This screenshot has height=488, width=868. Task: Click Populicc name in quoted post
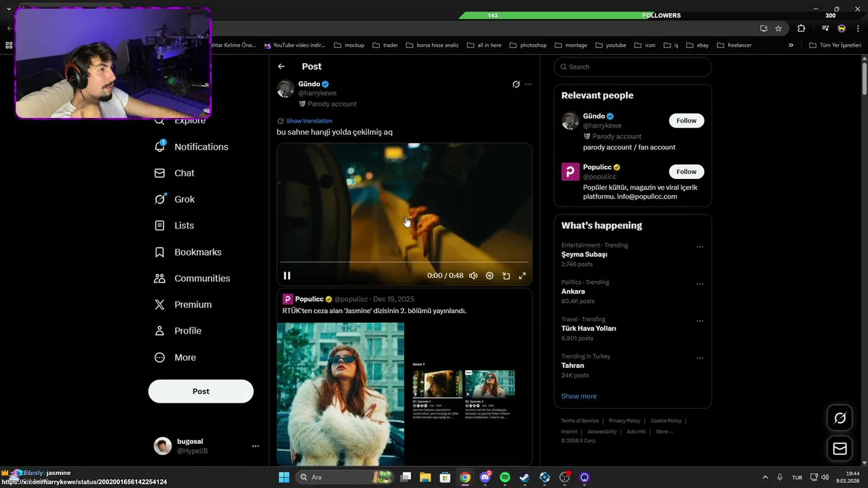[x=309, y=299]
